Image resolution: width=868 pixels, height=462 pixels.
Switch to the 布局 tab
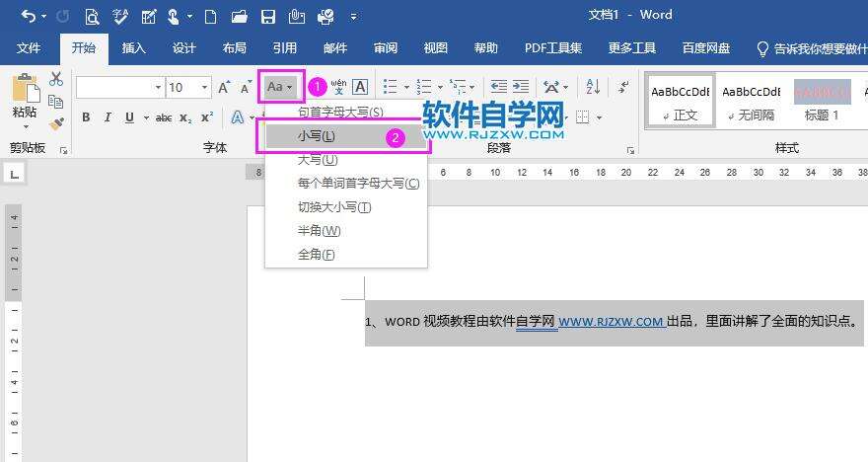(234, 48)
